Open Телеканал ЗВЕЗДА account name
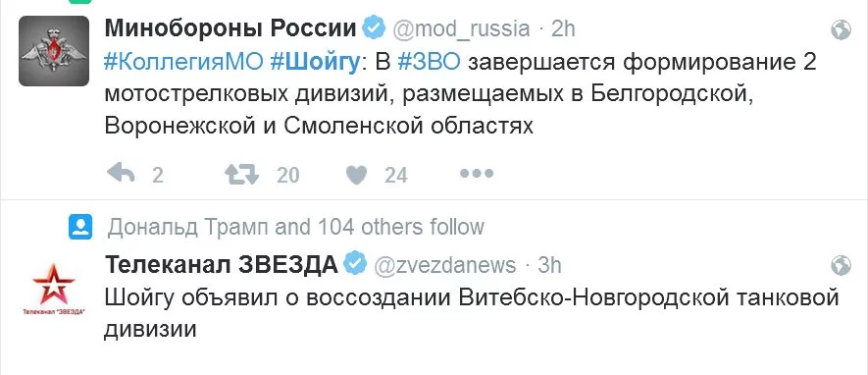868x375 pixels. (x=222, y=265)
